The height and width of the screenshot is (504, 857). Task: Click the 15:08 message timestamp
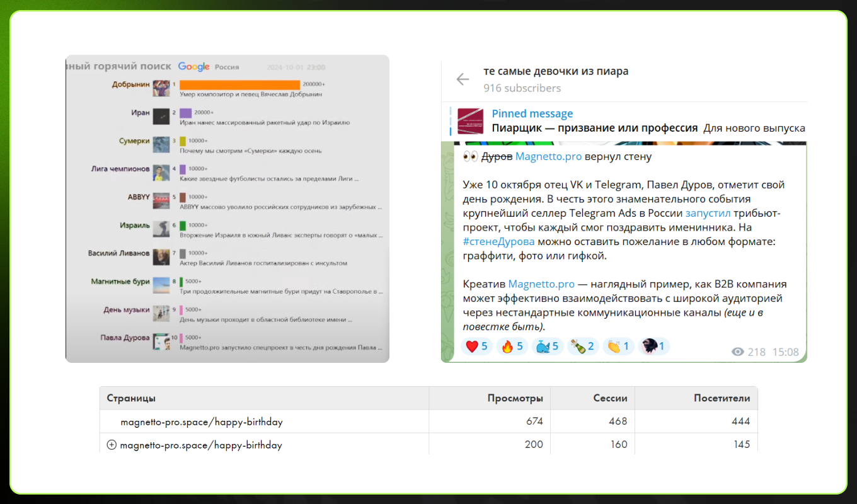point(786,352)
